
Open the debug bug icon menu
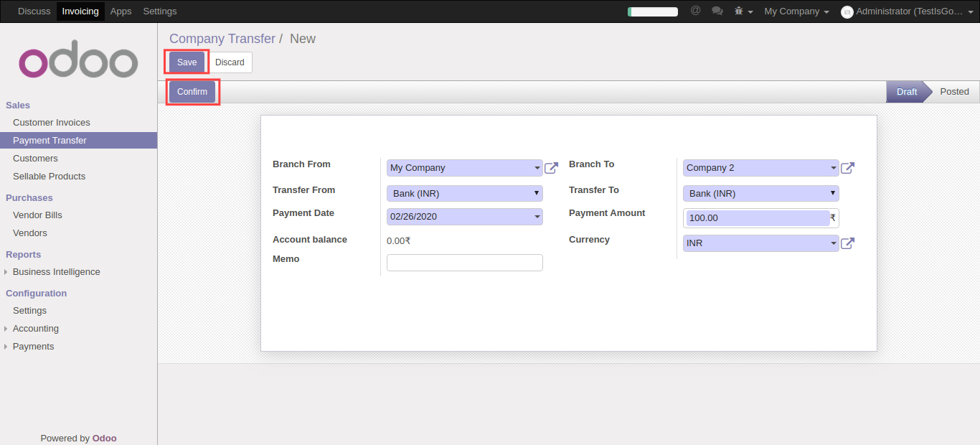pyautogui.click(x=743, y=11)
